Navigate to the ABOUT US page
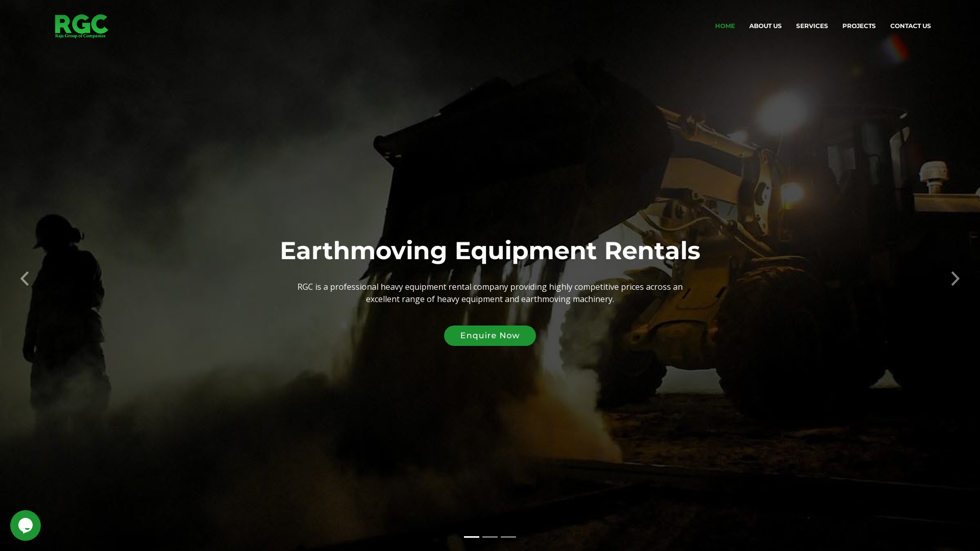The image size is (980, 551). pyautogui.click(x=765, y=26)
